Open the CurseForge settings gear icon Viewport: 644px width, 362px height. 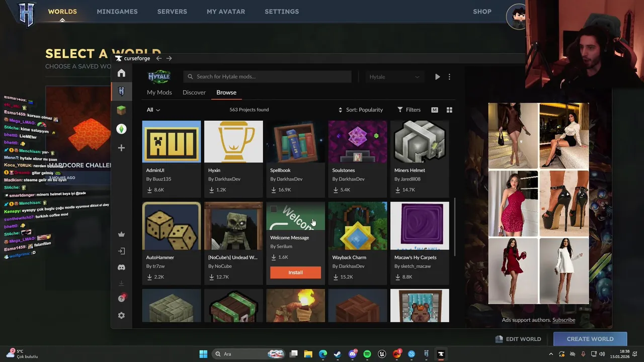[x=121, y=315]
